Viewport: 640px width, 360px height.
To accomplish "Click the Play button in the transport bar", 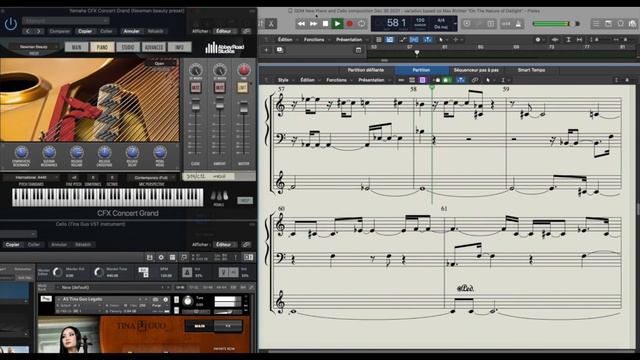I will (x=337, y=24).
